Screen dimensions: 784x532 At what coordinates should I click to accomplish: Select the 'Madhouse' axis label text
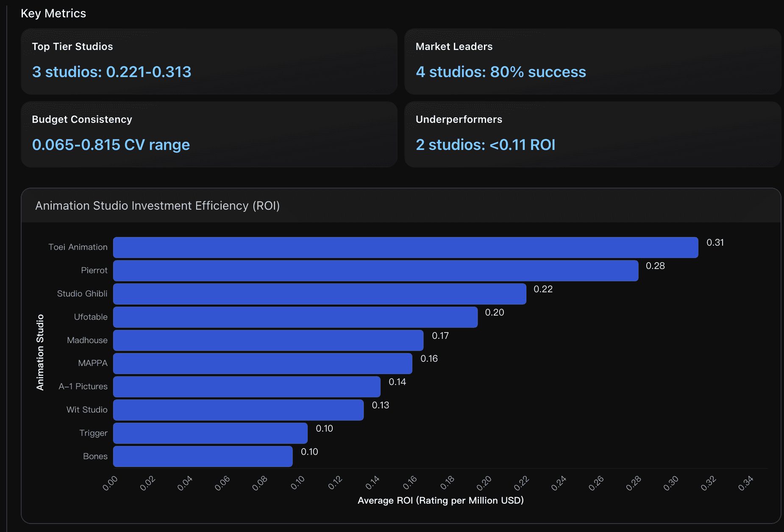(x=87, y=340)
